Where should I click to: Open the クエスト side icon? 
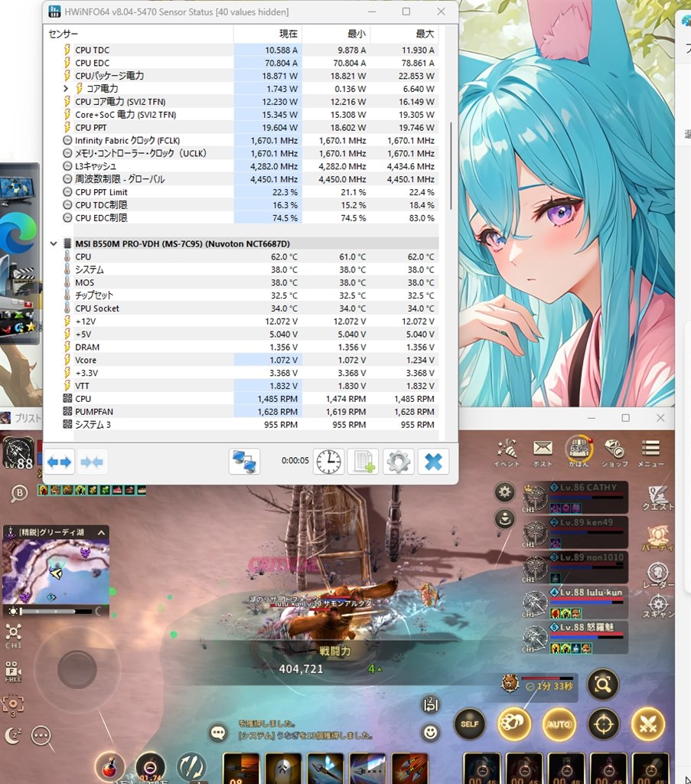[x=658, y=499]
